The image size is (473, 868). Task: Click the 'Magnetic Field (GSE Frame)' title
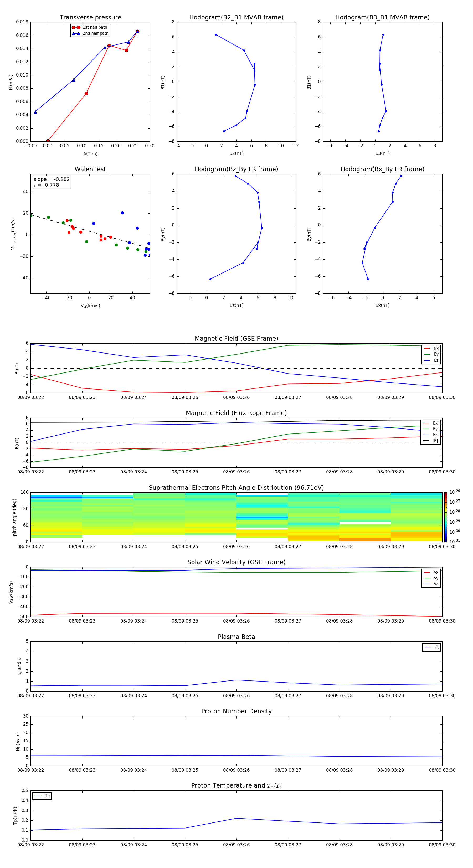point(236,339)
